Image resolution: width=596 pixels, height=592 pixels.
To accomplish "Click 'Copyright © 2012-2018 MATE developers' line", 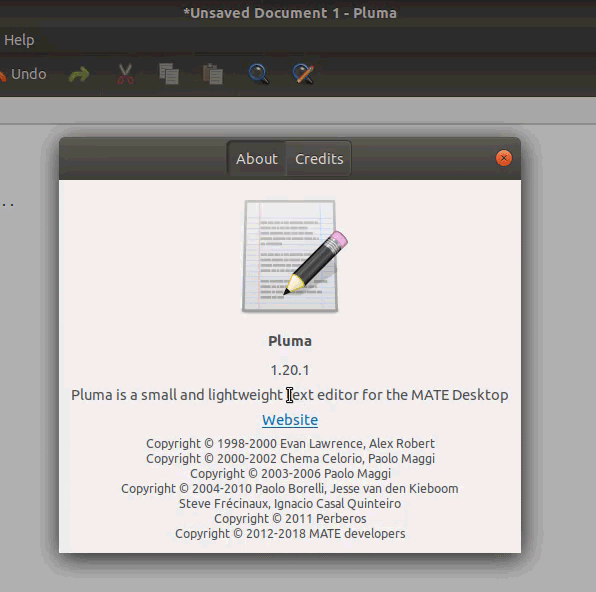I will coord(290,533).
